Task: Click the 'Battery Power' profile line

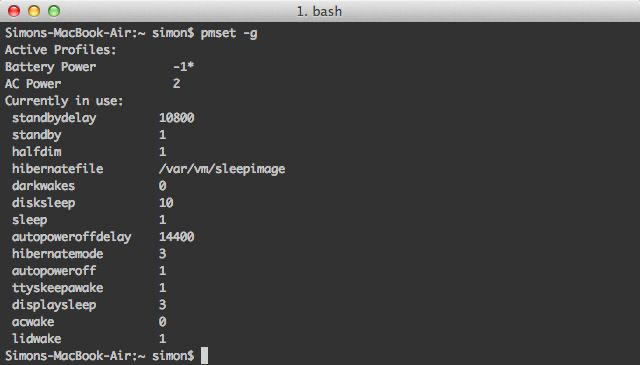Action: (x=100, y=67)
